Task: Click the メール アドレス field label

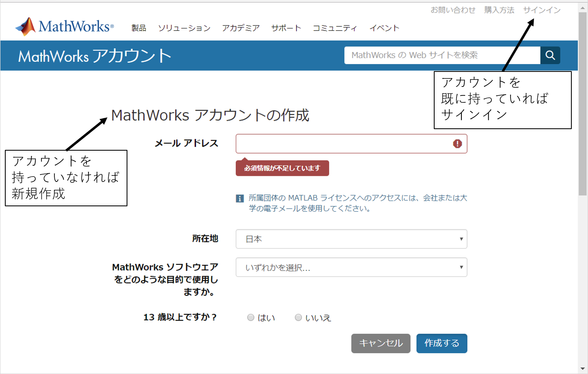Action: coord(187,143)
